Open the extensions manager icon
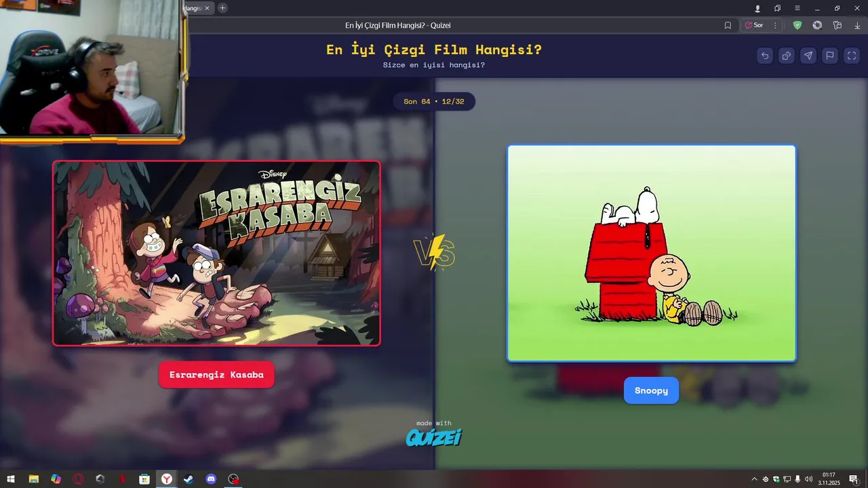The width and height of the screenshot is (868, 488). click(837, 25)
